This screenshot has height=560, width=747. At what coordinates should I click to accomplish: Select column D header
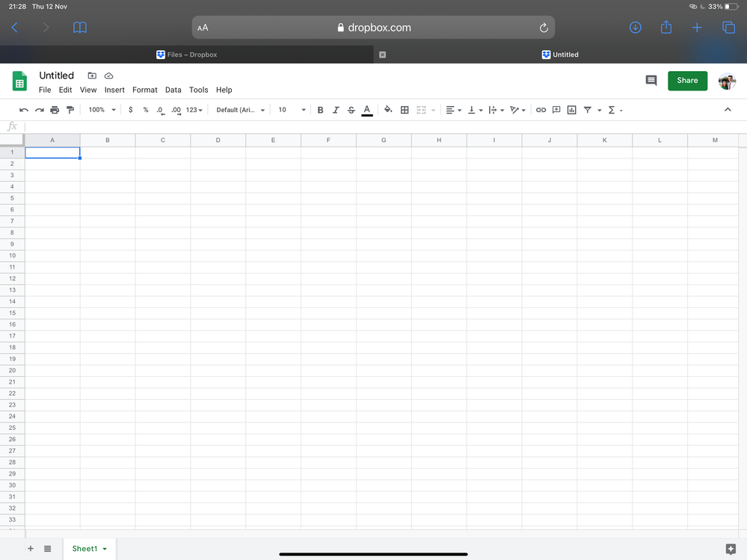[218, 140]
